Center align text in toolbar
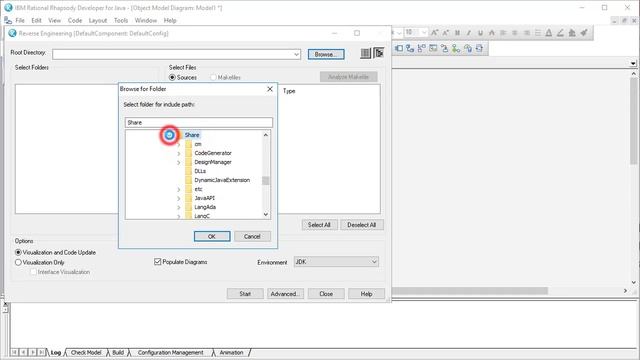640x360 pixels. point(515,33)
